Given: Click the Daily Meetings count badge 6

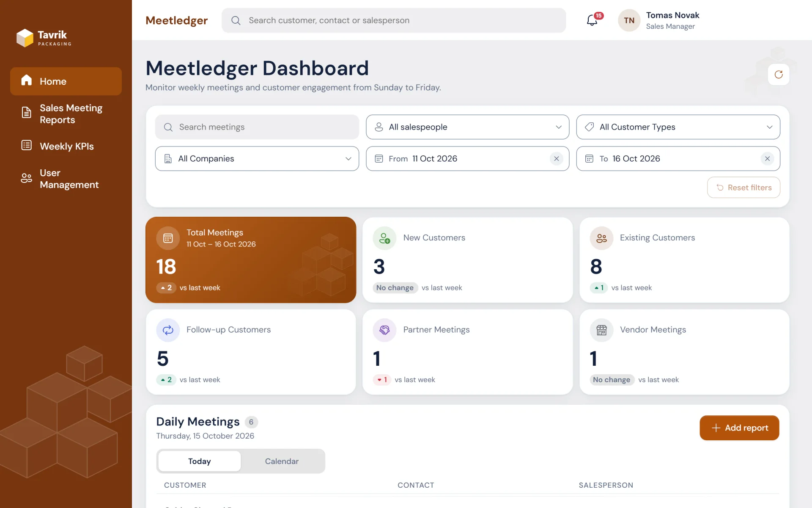Looking at the screenshot, I should pyautogui.click(x=251, y=422).
